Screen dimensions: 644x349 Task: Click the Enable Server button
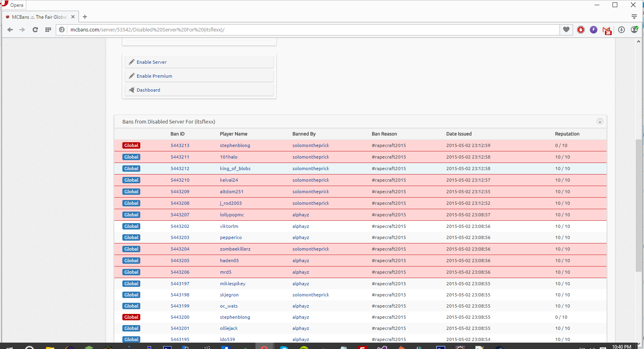(x=199, y=62)
